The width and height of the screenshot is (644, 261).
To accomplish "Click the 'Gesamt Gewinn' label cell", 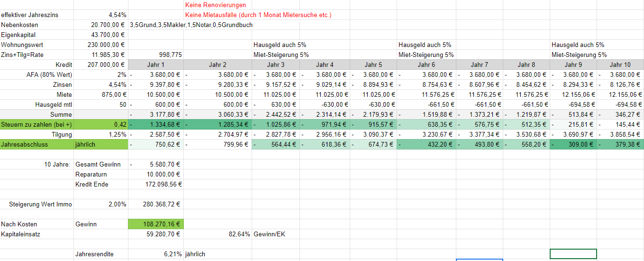I will [x=98, y=165].
